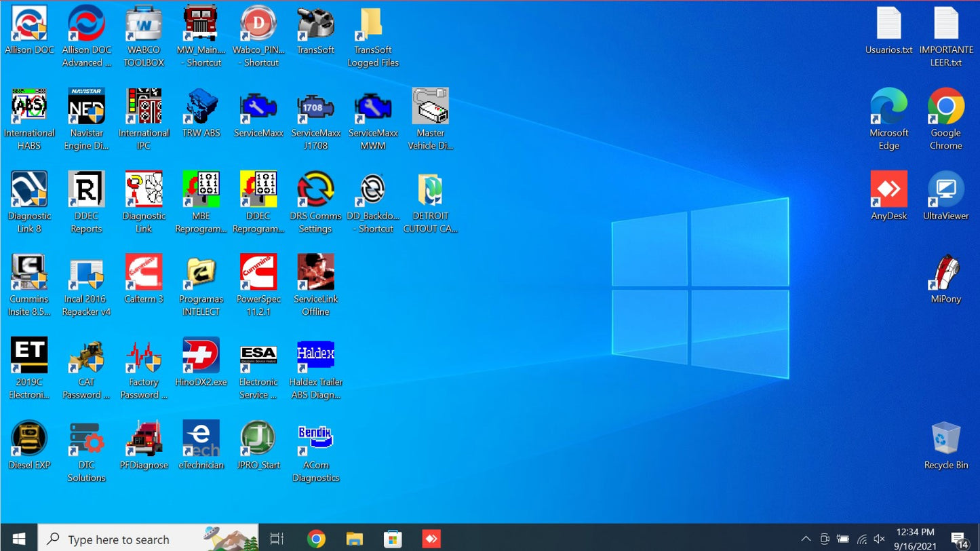
Task: Select the Usuarios.txt file
Action: pyautogui.click(x=888, y=24)
